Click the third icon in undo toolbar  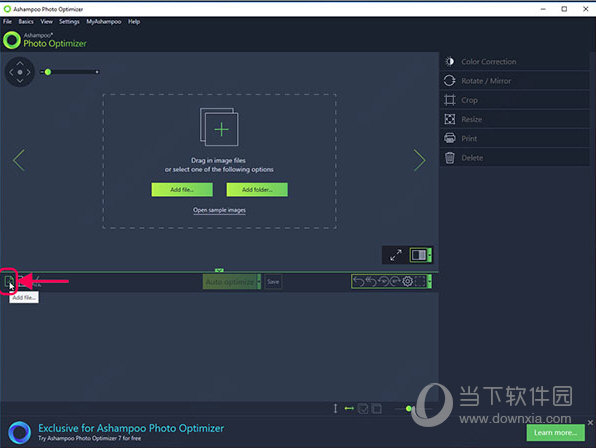(x=383, y=282)
